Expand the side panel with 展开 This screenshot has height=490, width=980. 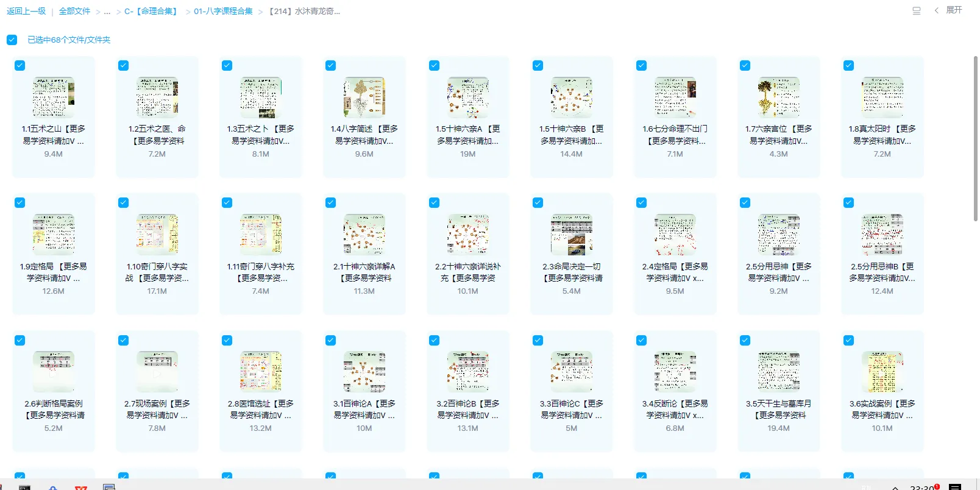(949, 10)
